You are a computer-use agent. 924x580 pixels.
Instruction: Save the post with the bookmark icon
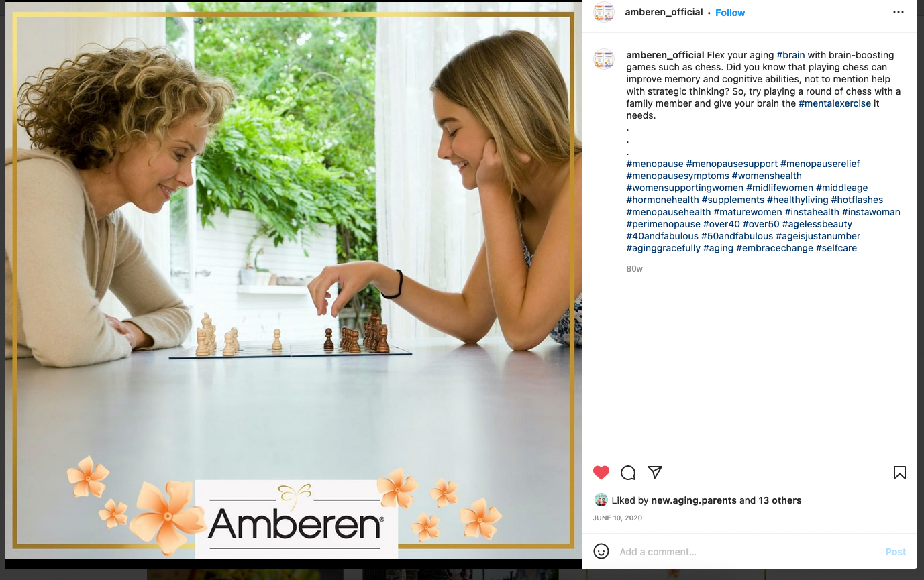pos(900,473)
